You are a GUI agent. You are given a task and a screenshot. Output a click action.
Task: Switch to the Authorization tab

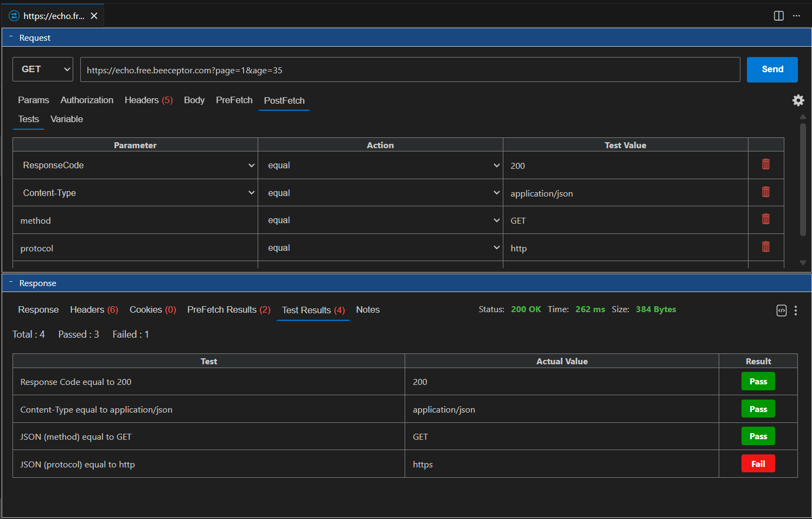tap(87, 100)
